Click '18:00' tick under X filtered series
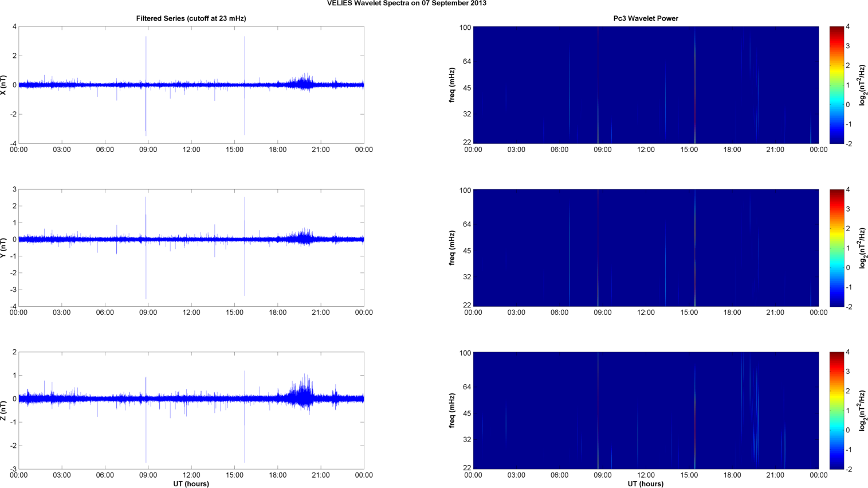This screenshot has width=868, height=488. click(277, 150)
